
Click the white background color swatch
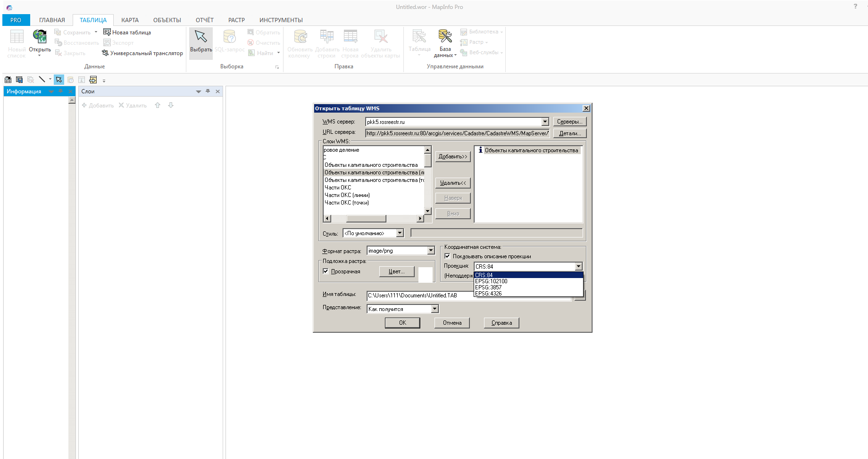pos(425,274)
